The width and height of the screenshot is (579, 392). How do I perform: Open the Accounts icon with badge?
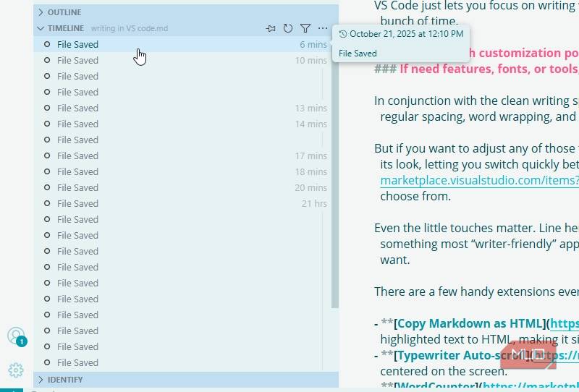pos(16,336)
